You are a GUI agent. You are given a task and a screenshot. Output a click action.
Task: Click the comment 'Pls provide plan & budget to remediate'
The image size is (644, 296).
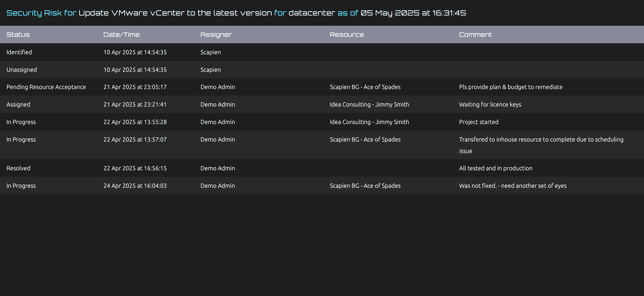pyautogui.click(x=511, y=87)
